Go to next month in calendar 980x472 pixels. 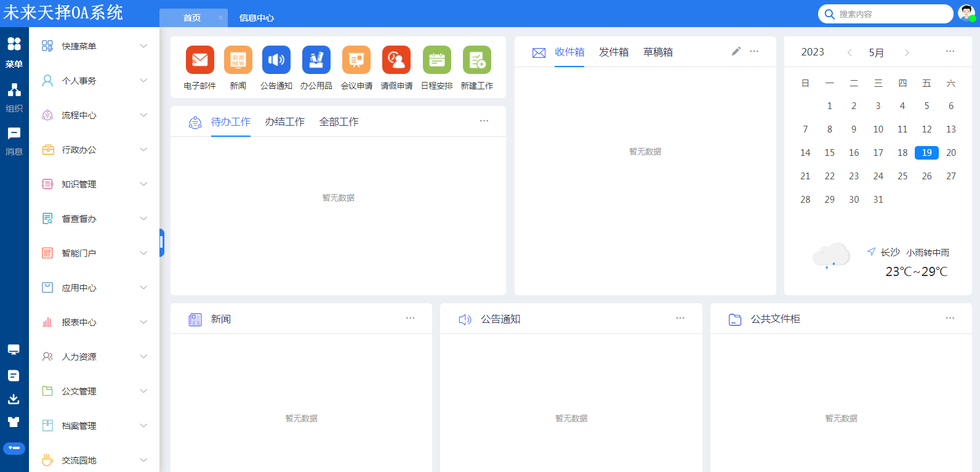coord(906,53)
